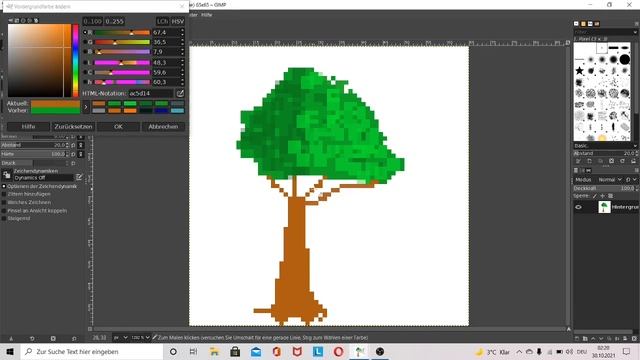Select the B channel radio button
The height and width of the screenshot is (360, 640).
(x=85, y=52)
